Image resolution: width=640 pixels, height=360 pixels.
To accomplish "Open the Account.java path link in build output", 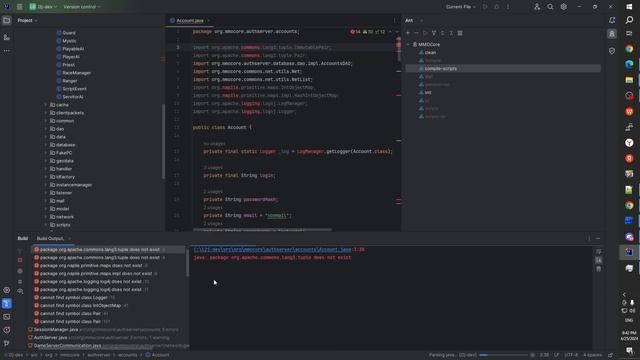I will 272,250.
